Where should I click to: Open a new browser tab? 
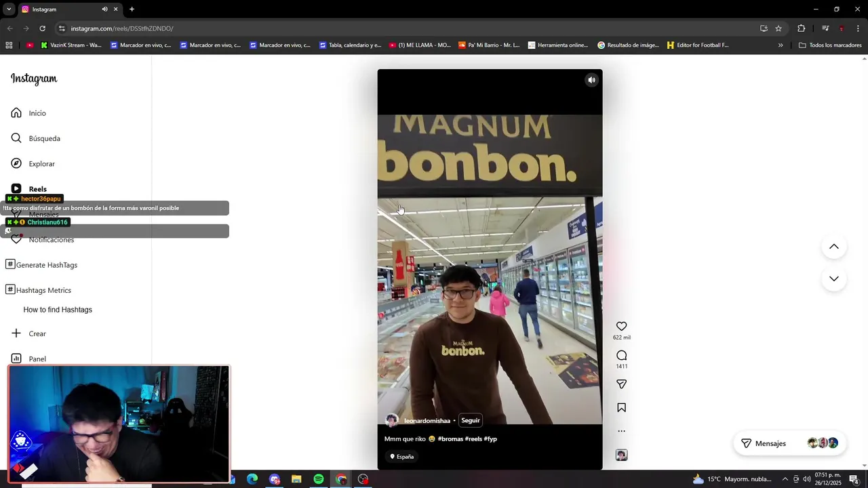[132, 9]
